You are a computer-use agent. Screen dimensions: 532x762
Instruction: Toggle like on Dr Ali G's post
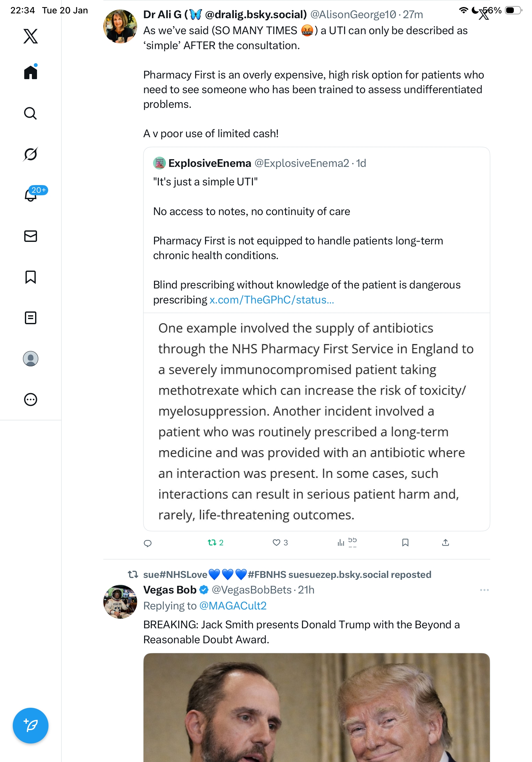tap(276, 543)
